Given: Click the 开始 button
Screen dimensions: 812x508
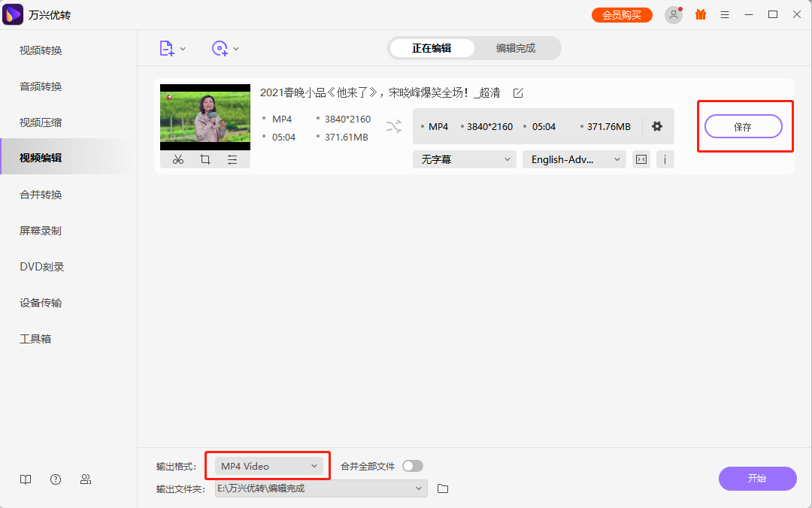Looking at the screenshot, I should pos(757,479).
